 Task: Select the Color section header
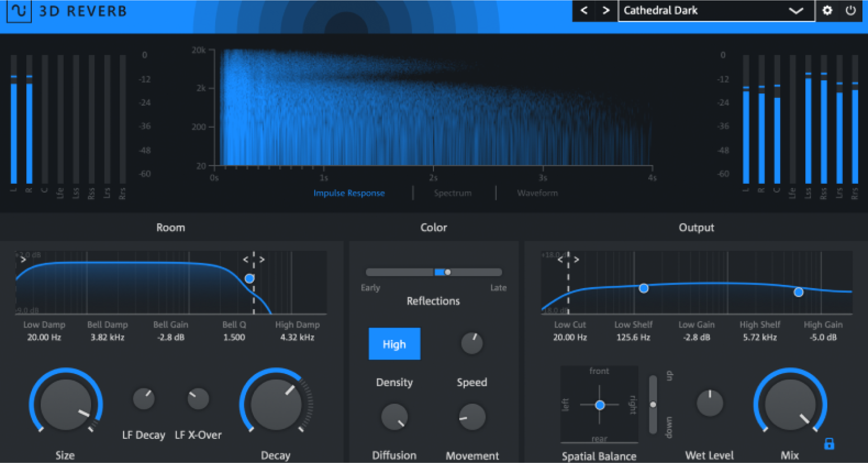pos(433,227)
